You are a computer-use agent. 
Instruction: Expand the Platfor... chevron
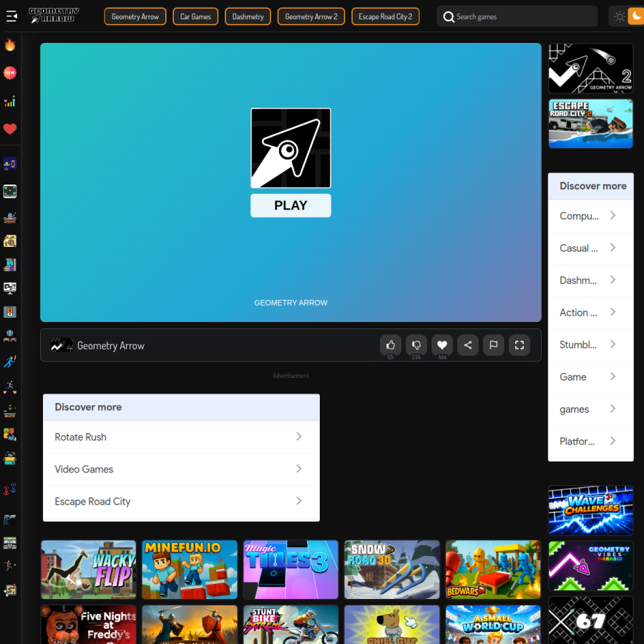[613, 441]
